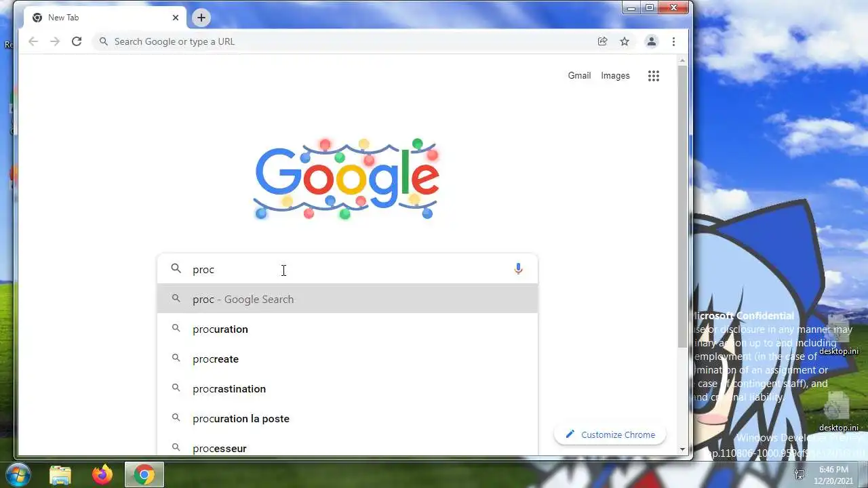
Task: Click the search box containing proc
Action: pos(347,269)
